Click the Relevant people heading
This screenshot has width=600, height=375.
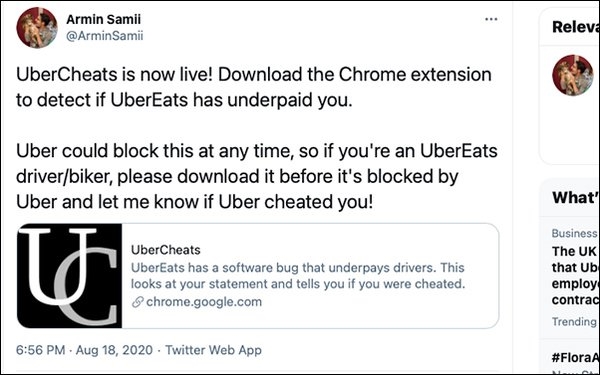(x=576, y=27)
